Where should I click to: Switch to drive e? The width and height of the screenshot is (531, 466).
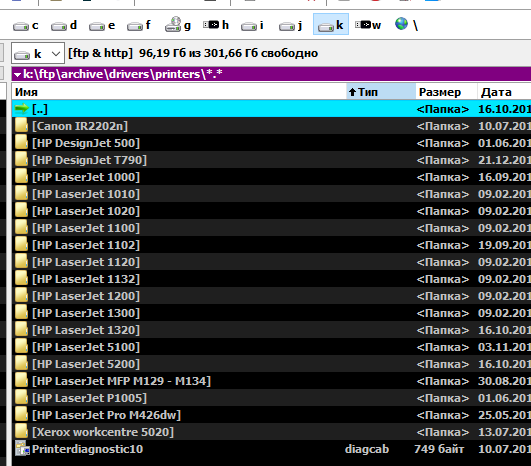point(102,25)
